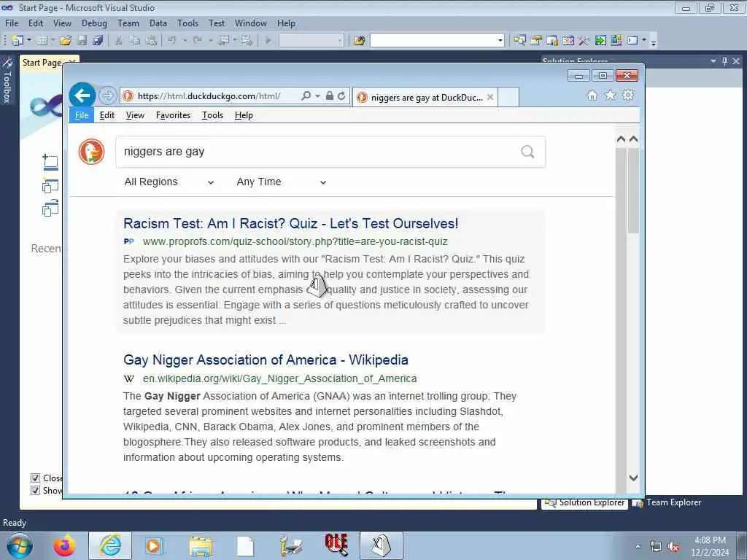This screenshot has width=747, height=560.
Task: Click browser Home icon
Action: (x=592, y=96)
